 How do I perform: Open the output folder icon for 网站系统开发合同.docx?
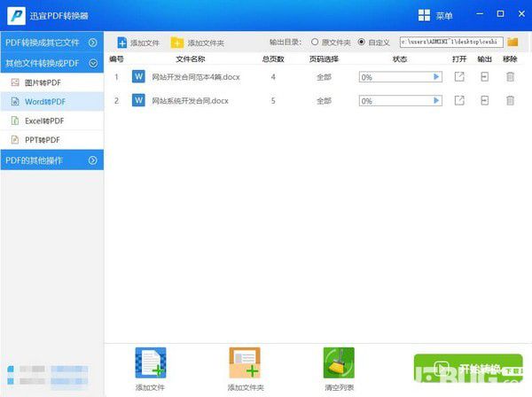(x=485, y=100)
